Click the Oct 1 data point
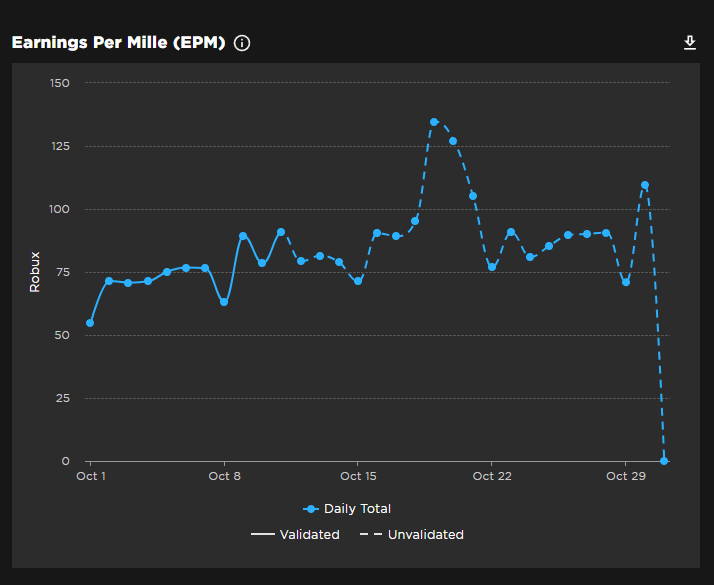Viewport: 714px width, 585px height. 90,323
